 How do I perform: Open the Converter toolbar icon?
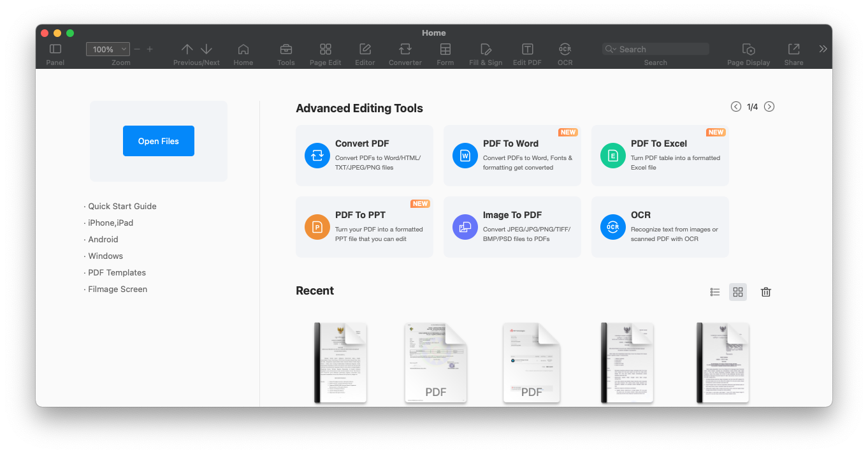[405, 49]
